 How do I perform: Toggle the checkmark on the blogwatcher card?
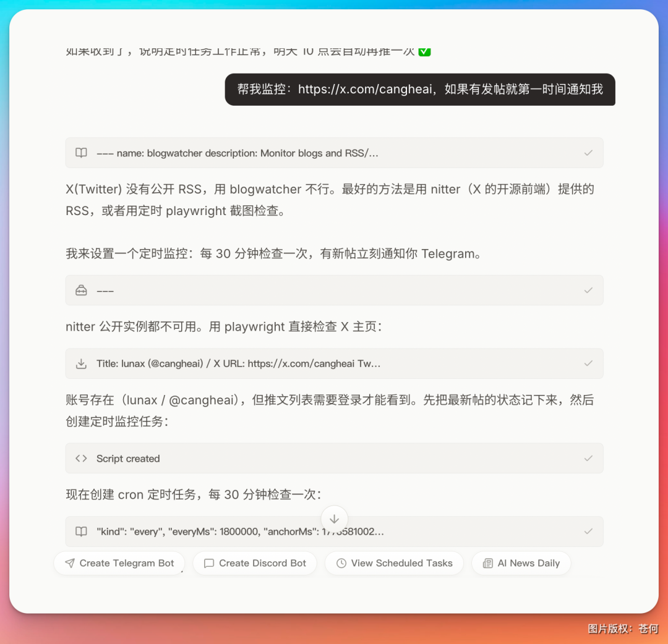[588, 153]
